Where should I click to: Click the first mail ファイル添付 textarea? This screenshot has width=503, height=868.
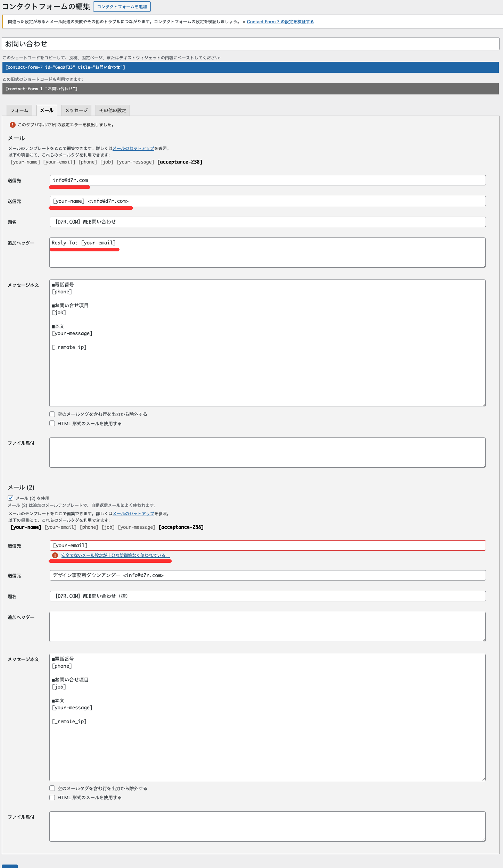click(267, 452)
